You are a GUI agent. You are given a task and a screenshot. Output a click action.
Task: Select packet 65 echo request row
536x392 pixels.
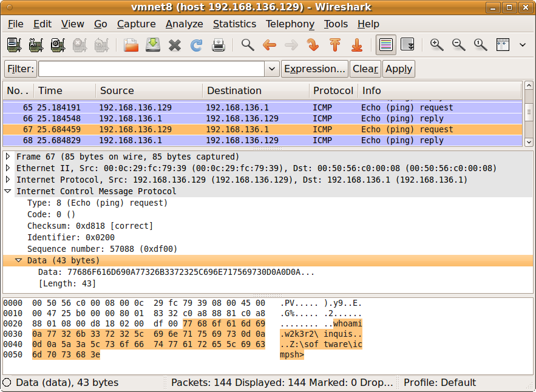262,107
